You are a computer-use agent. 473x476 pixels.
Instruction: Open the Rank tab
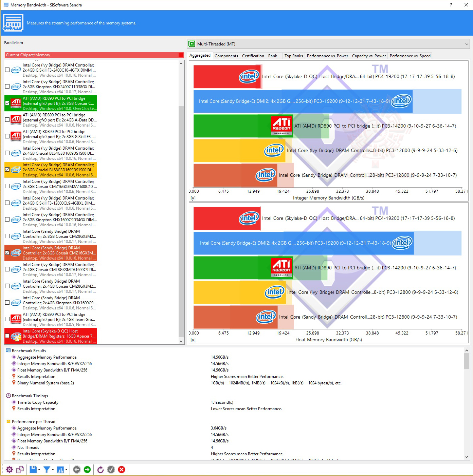coord(273,56)
